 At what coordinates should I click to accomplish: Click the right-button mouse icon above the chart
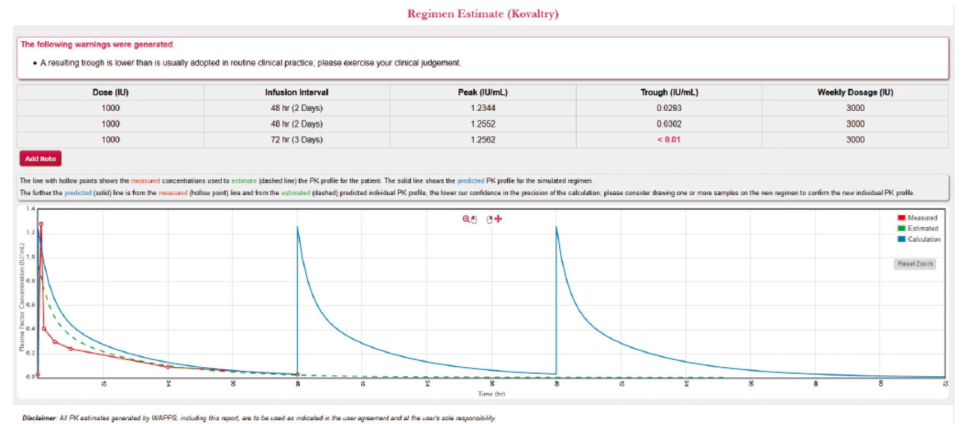click(489, 219)
